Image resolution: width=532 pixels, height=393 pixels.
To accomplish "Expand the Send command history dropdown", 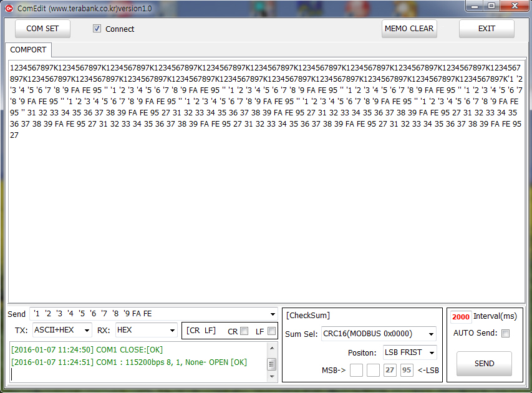I will pos(273,314).
